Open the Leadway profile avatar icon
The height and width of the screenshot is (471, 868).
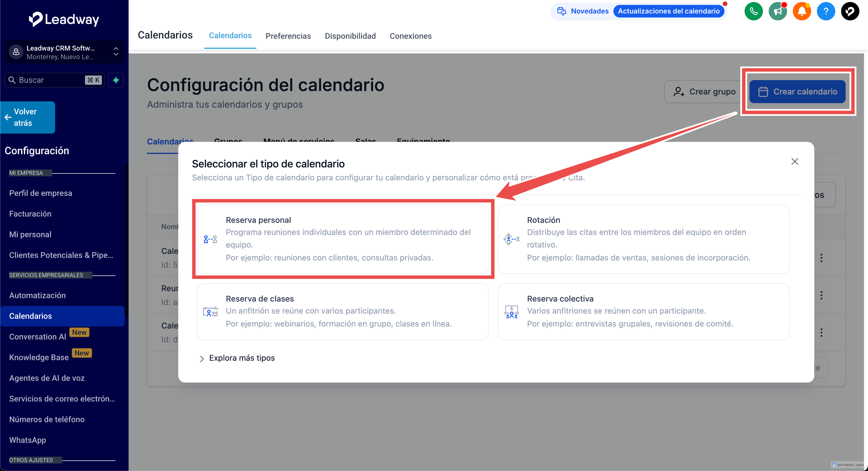click(x=850, y=11)
